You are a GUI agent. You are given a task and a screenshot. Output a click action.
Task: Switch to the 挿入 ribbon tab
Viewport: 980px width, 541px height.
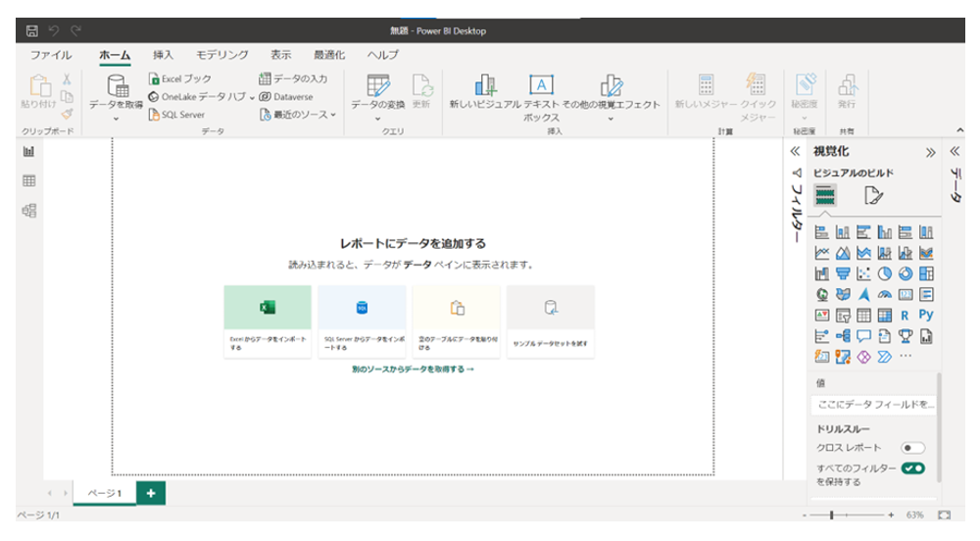163,55
